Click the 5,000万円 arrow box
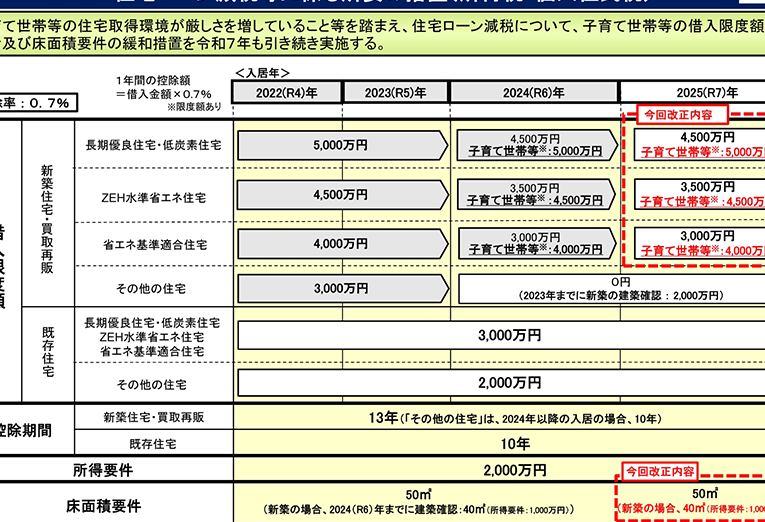Viewport: 765px width, 522px height. (342, 145)
